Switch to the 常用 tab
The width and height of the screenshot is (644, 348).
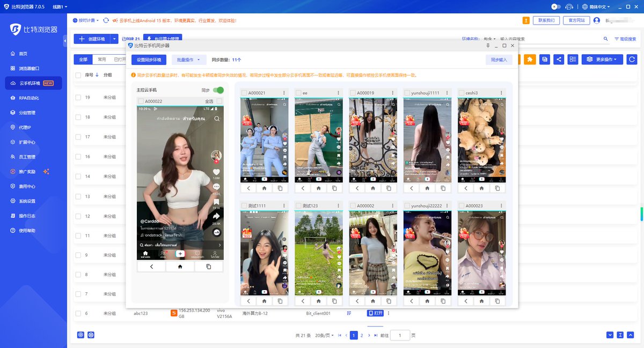click(x=101, y=59)
